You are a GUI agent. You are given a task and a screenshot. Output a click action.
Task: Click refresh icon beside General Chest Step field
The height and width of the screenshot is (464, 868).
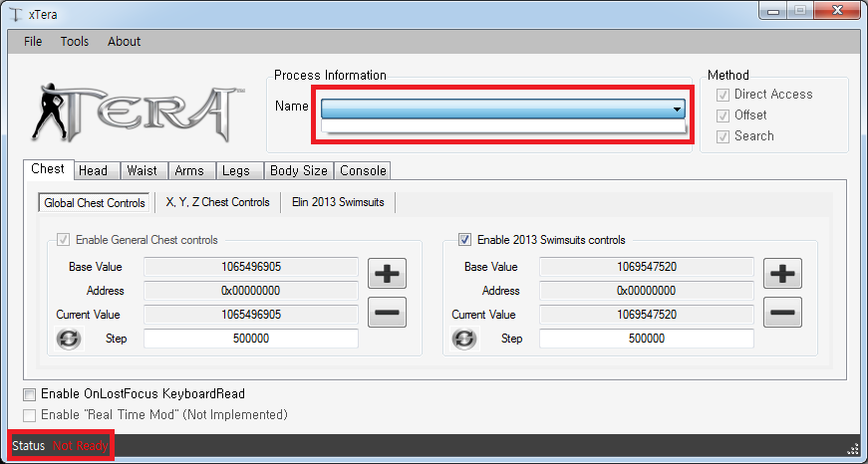pyautogui.click(x=69, y=339)
